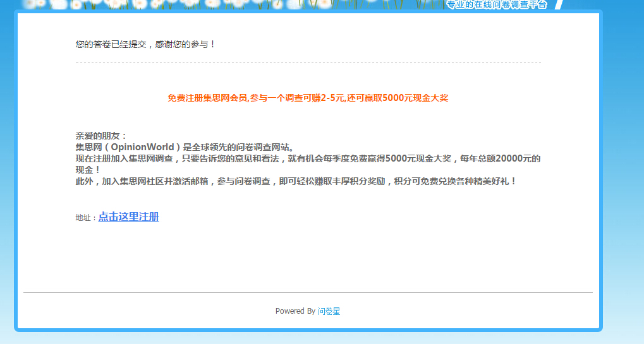Open the 点击这里注册 registration link

(128, 217)
